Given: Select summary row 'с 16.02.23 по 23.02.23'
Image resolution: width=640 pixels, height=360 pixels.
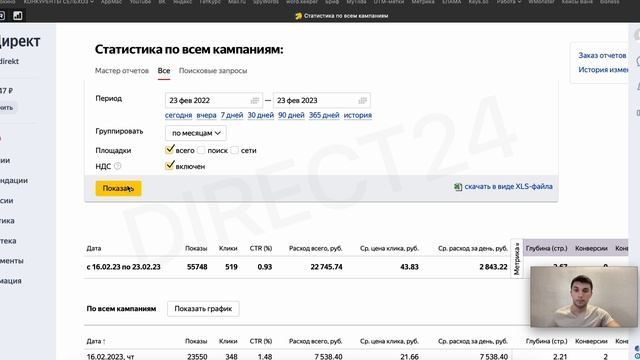Looking at the screenshot, I should (123, 267).
